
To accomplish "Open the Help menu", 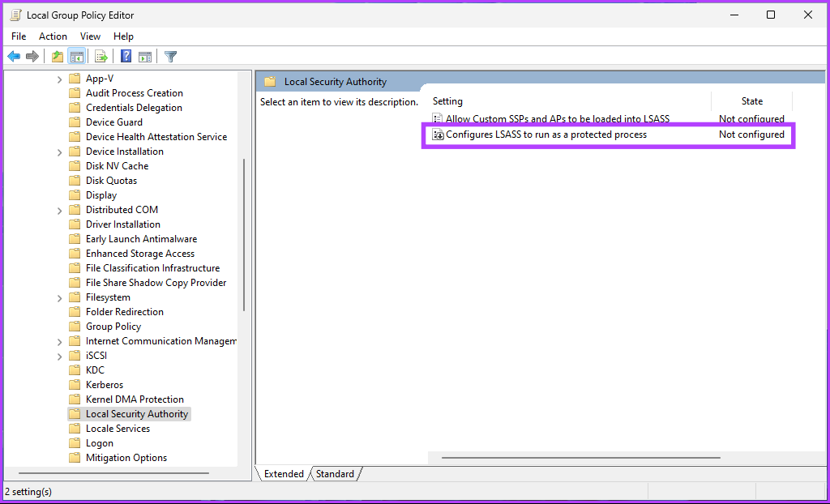I will point(123,36).
